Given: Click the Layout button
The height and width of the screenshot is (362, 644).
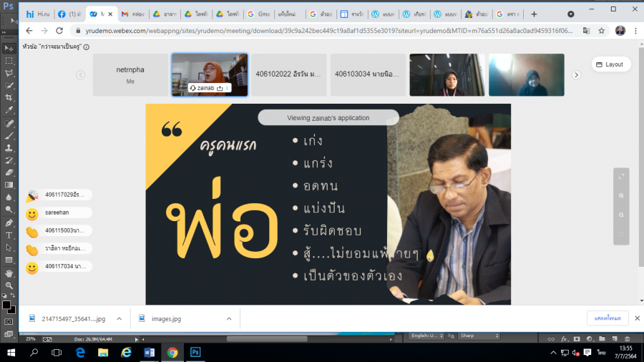Looking at the screenshot, I should pyautogui.click(x=609, y=64).
